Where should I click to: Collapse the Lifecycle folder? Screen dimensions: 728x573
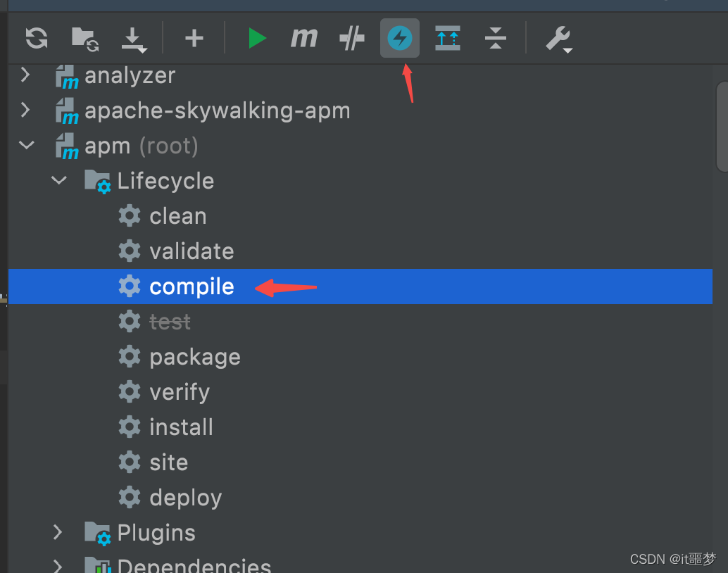pyautogui.click(x=59, y=180)
